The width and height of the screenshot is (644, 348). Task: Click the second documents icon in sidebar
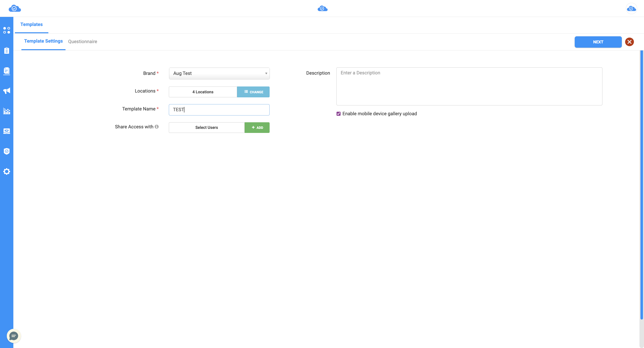point(6,71)
